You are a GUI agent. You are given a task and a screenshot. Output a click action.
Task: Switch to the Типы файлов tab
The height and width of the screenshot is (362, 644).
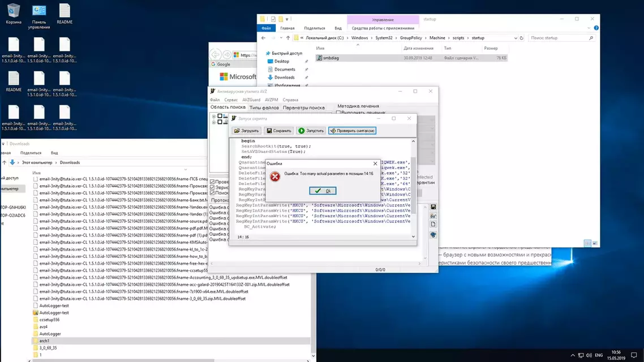pos(264,107)
